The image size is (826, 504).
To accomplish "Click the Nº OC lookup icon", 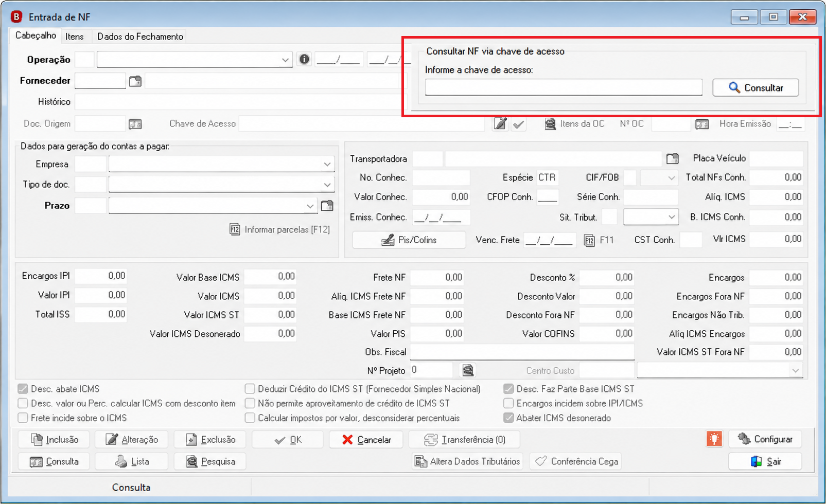I will coord(702,124).
